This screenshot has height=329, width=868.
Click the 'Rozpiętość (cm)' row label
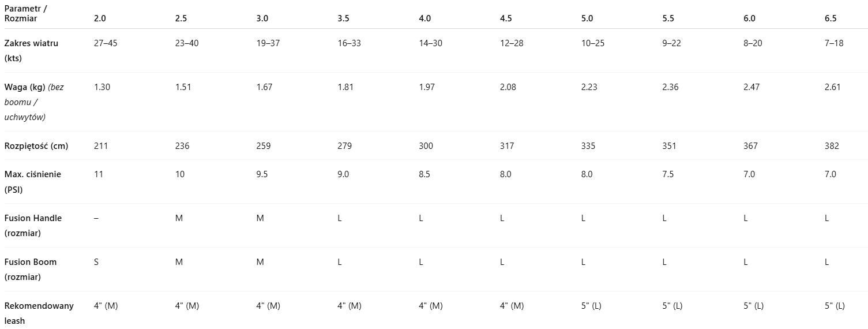click(x=36, y=146)
